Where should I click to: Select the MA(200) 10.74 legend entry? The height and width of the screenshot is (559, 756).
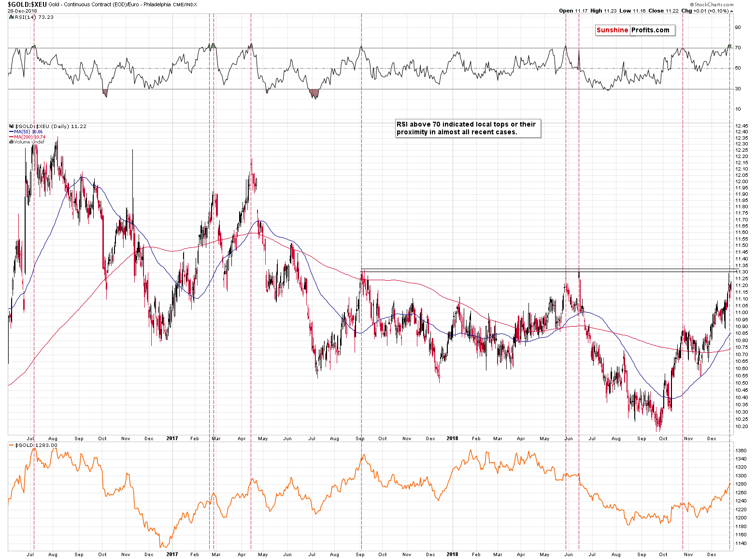pos(29,137)
